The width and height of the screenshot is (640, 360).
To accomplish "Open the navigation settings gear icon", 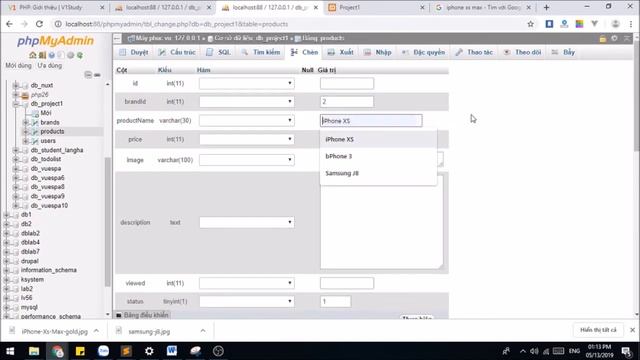I will click(x=70, y=55).
